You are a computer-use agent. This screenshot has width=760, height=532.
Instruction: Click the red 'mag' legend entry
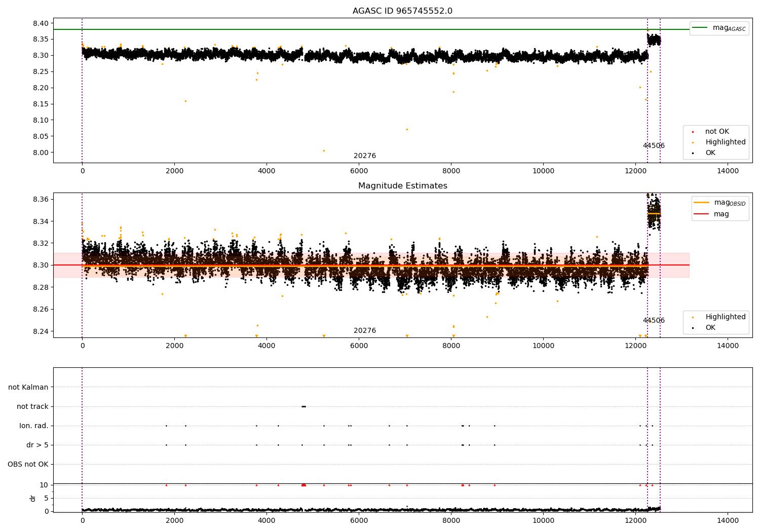pos(712,214)
